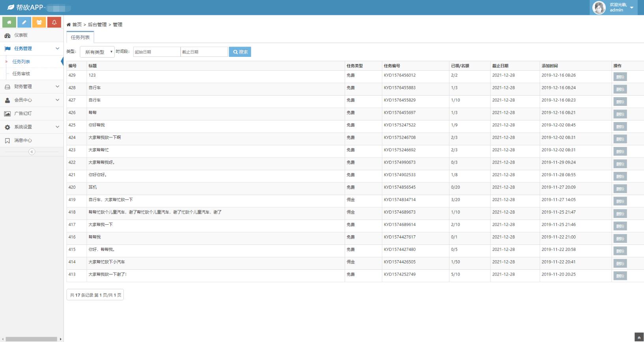Image resolution: width=644 pixels, height=342 pixels.
Task: Click the flag icon beside 任务管理
Action: pyautogui.click(x=7, y=49)
